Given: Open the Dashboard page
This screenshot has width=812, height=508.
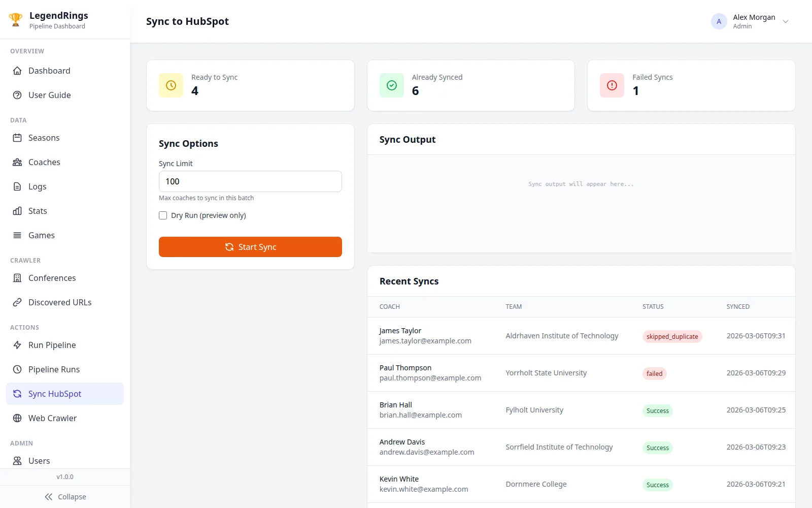Looking at the screenshot, I should [x=65, y=71].
